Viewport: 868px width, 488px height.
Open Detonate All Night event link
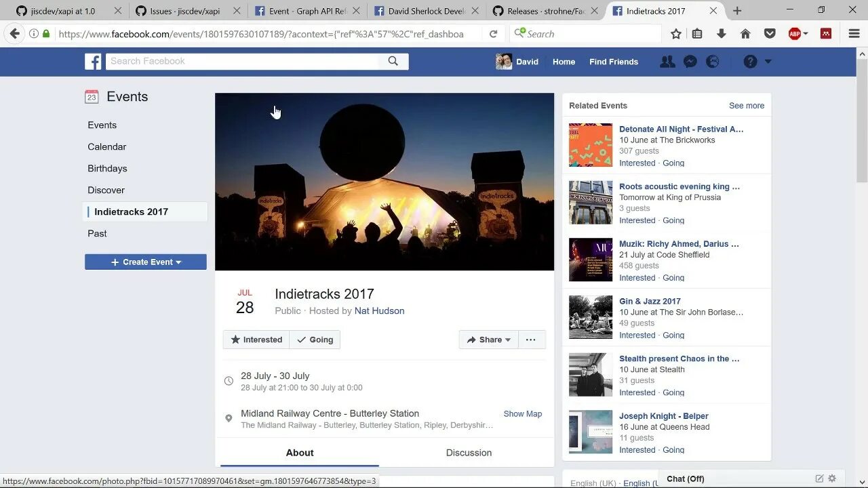pos(681,129)
